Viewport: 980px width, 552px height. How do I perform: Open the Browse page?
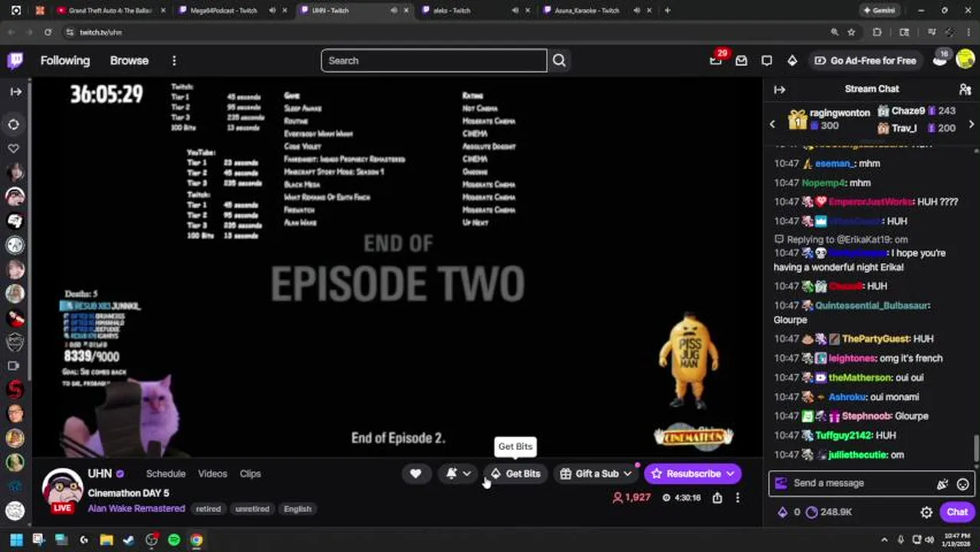pos(129,61)
